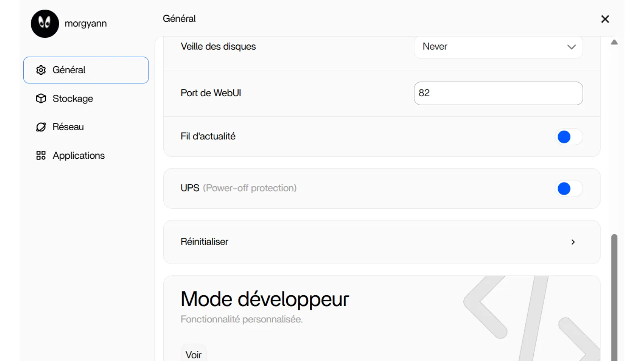Image resolution: width=644 pixels, height=361 pixels.
Task: Open the Veille des disques dropdown
Action: [497, 47]
